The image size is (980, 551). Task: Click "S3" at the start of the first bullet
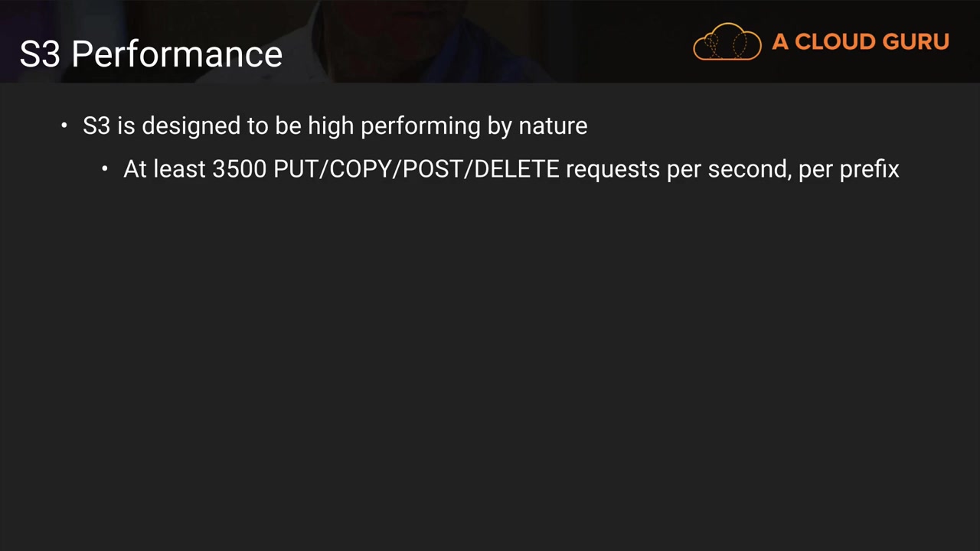96,126
